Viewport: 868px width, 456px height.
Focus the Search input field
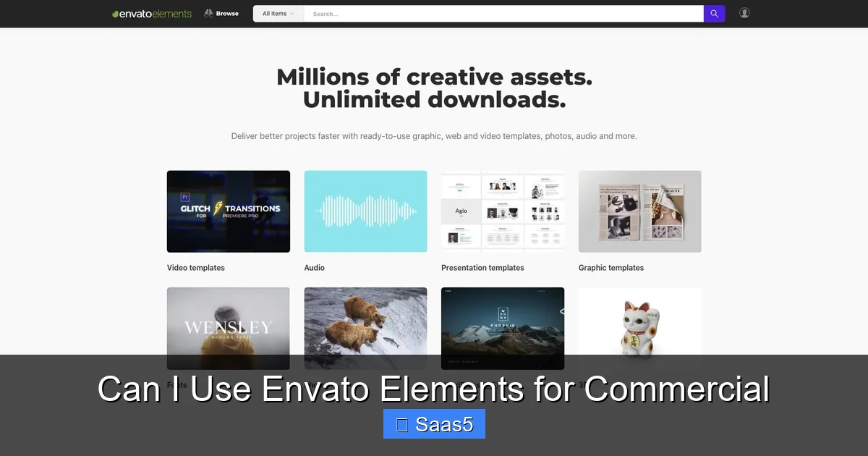503,14
